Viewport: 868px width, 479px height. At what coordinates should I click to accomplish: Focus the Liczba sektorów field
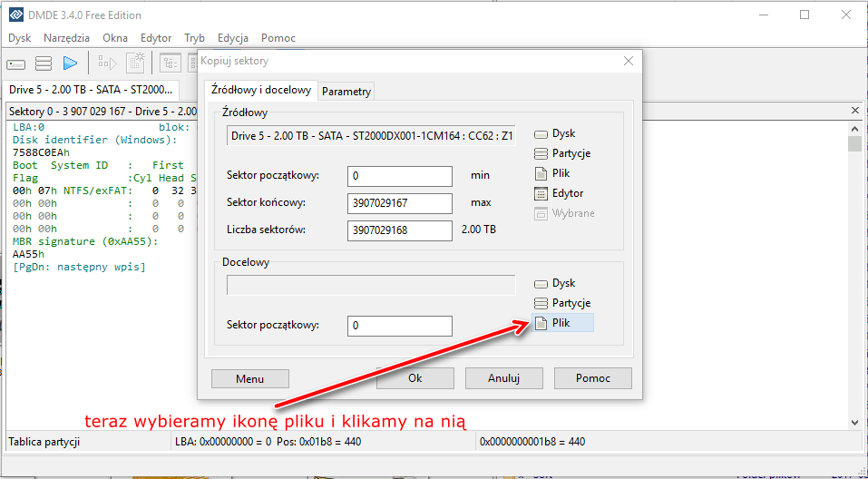point(399,230)
